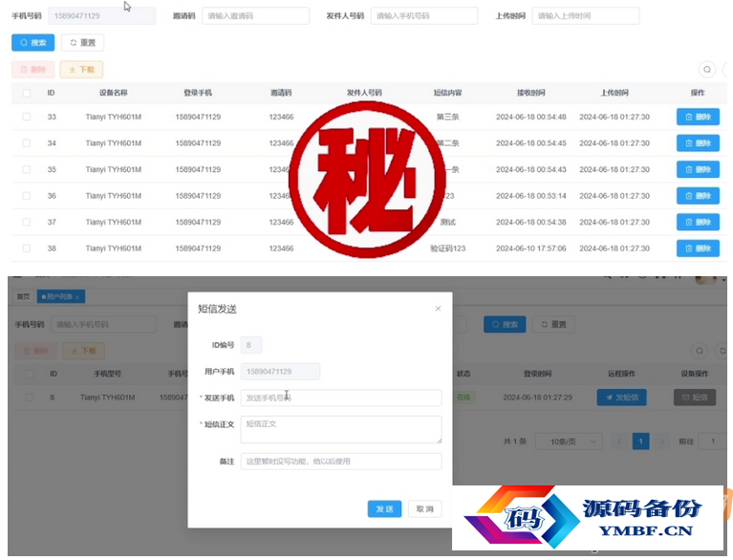The width and height of the screenshot is (733, 560).
Task: Click the blue 搜索 button in top panel
Action: pos(32,43)
